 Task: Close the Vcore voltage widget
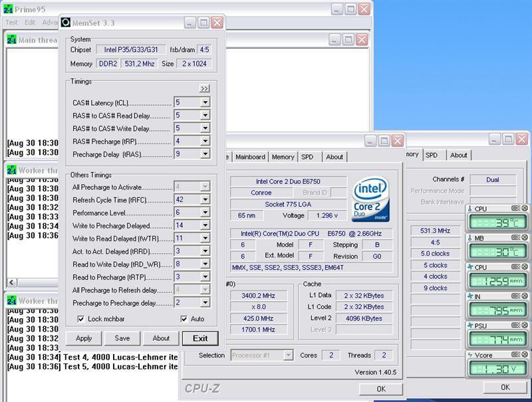(x=525, y=354)
